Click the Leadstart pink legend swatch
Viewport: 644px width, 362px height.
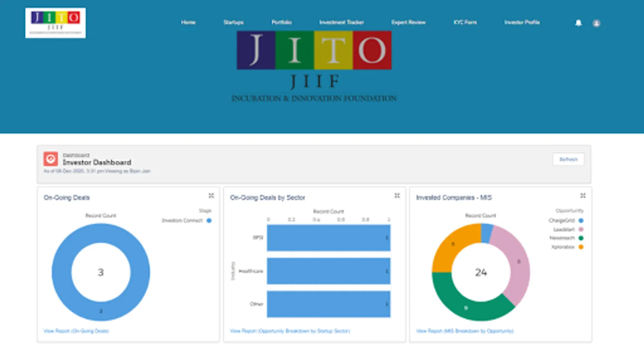[x=581, y=229]
